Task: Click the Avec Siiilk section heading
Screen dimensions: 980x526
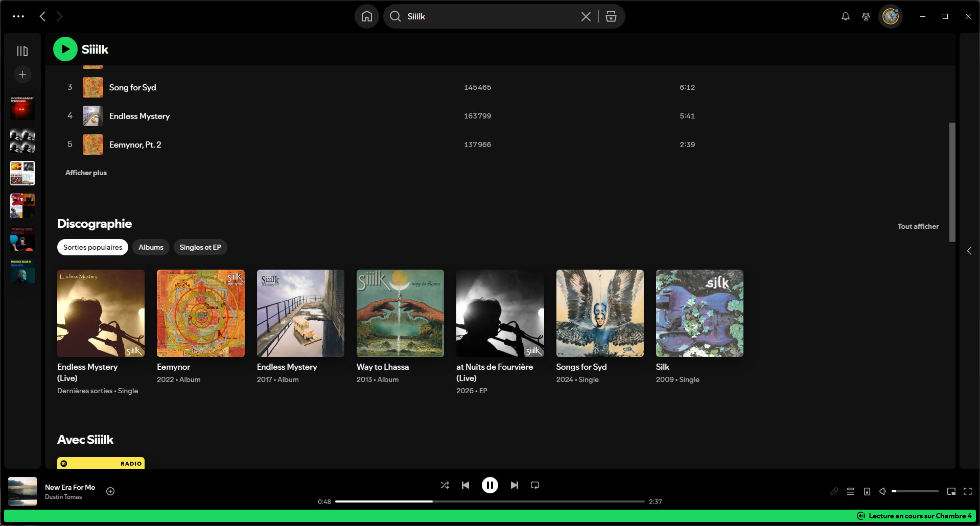Action: coord(85,440)
